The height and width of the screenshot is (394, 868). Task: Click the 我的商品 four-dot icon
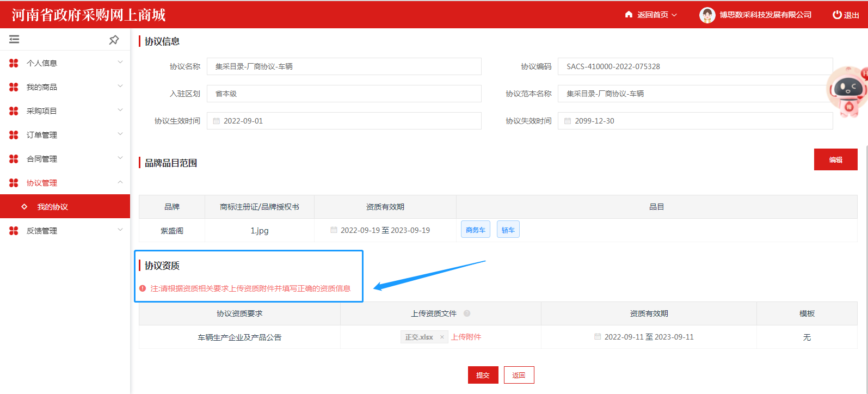tap(14, 87)
